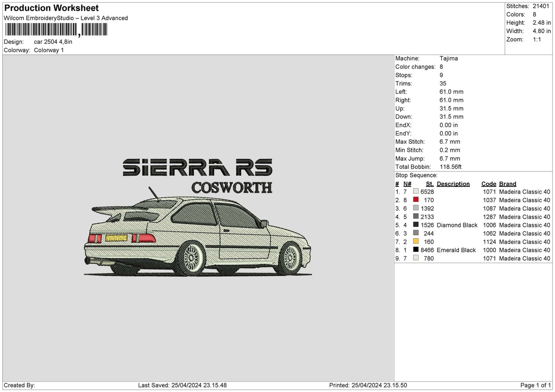The width and height of the screenshot is (555, 392).
Task: Click the 'Brand' column header
Action: click(x=508, y=184)
